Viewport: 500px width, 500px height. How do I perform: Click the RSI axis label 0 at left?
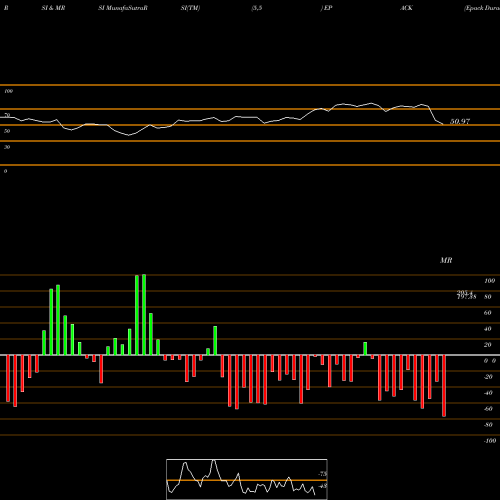coord(5,171)
